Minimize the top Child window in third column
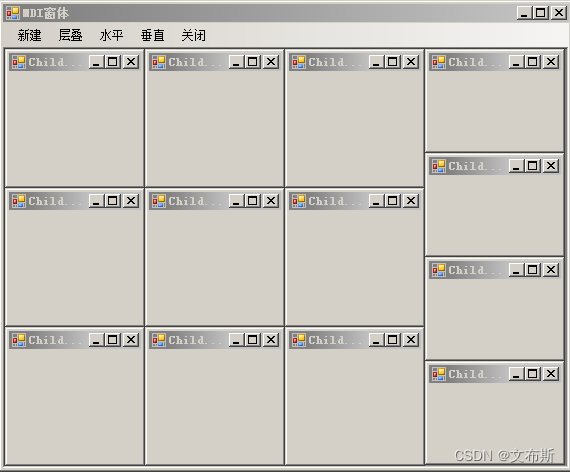 (376, 62)
